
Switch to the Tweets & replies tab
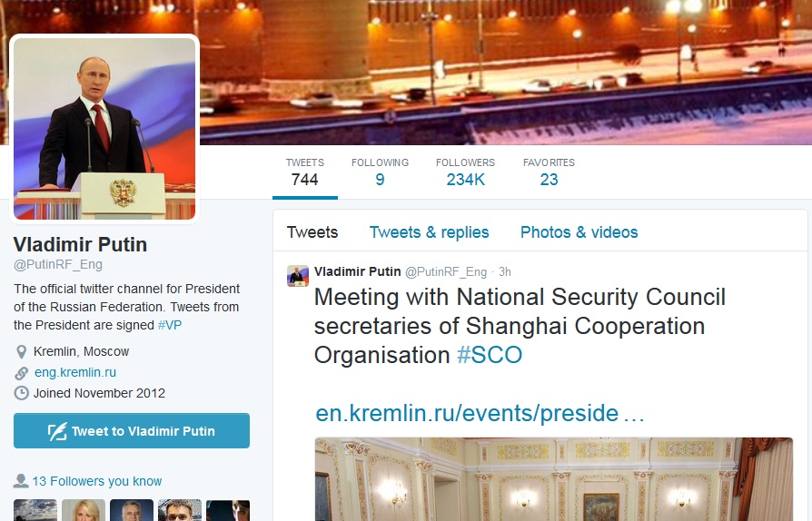429,232
